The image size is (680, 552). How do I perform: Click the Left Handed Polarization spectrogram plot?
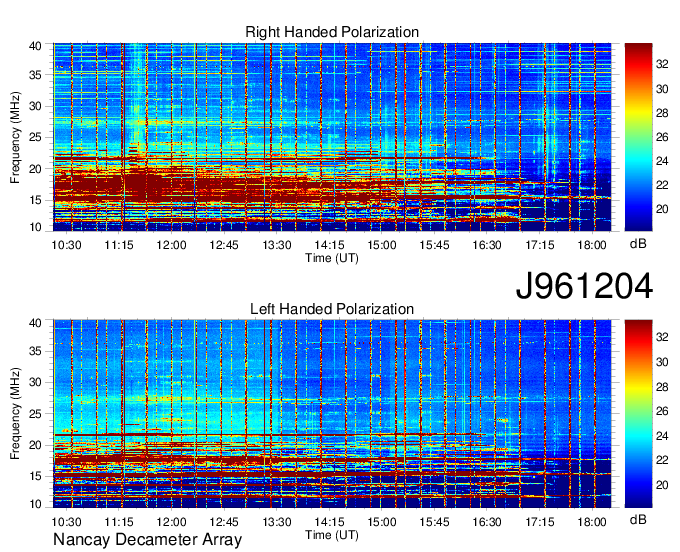(332, 414)
